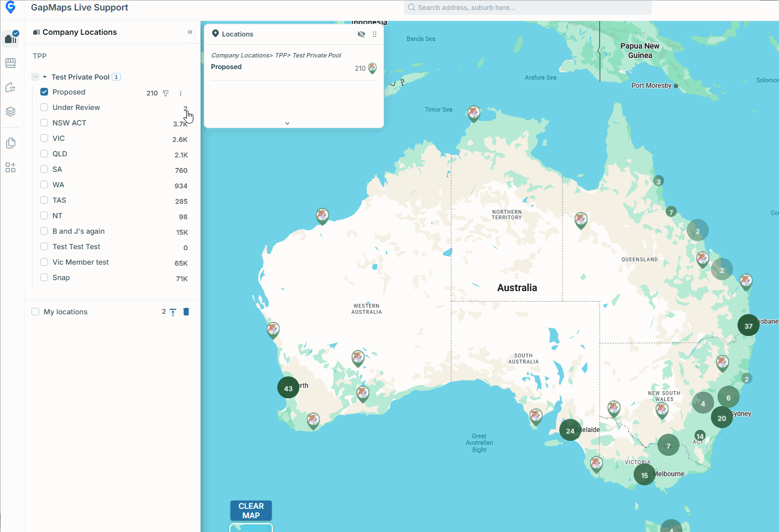Open the map layers sidebar icon
Screen dimensions: 779x532
10,112
